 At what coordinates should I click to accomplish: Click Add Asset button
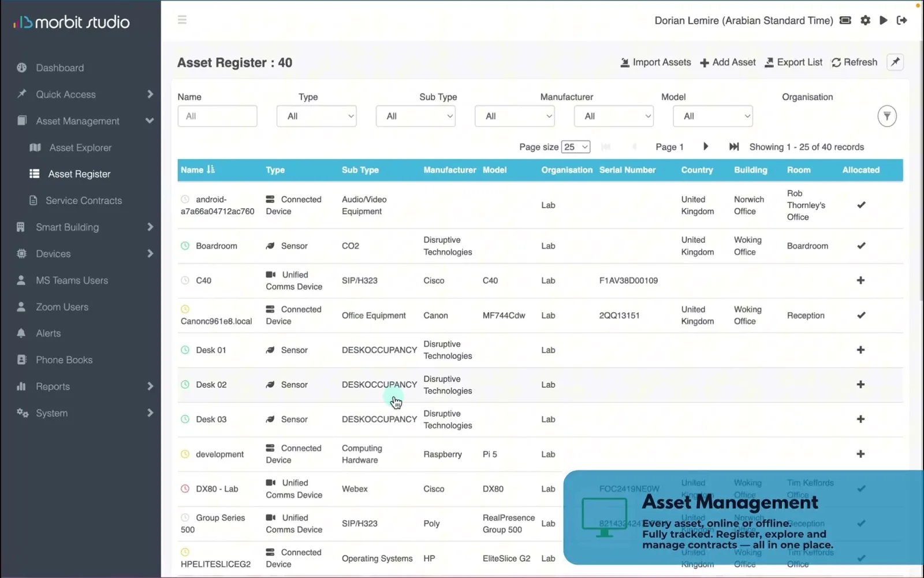728,62
